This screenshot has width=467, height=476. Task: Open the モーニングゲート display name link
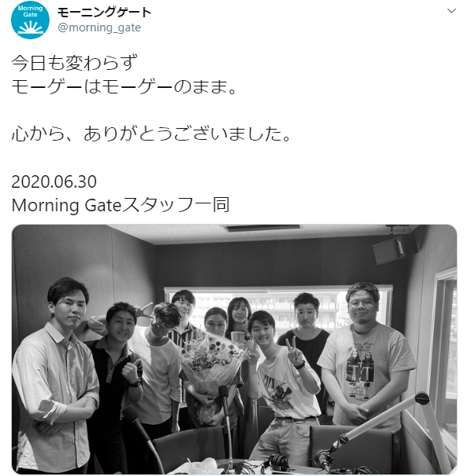(105, 13)
